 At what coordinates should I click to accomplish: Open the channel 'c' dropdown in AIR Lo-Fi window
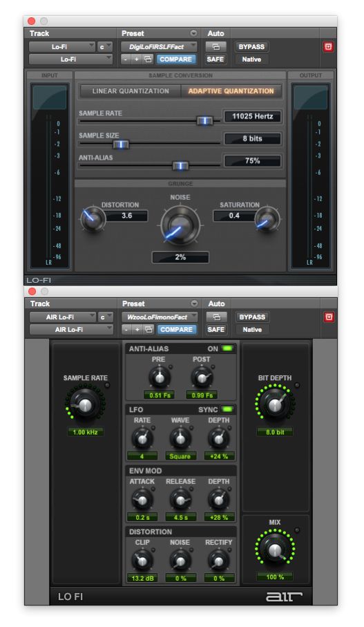pos(106,317)
